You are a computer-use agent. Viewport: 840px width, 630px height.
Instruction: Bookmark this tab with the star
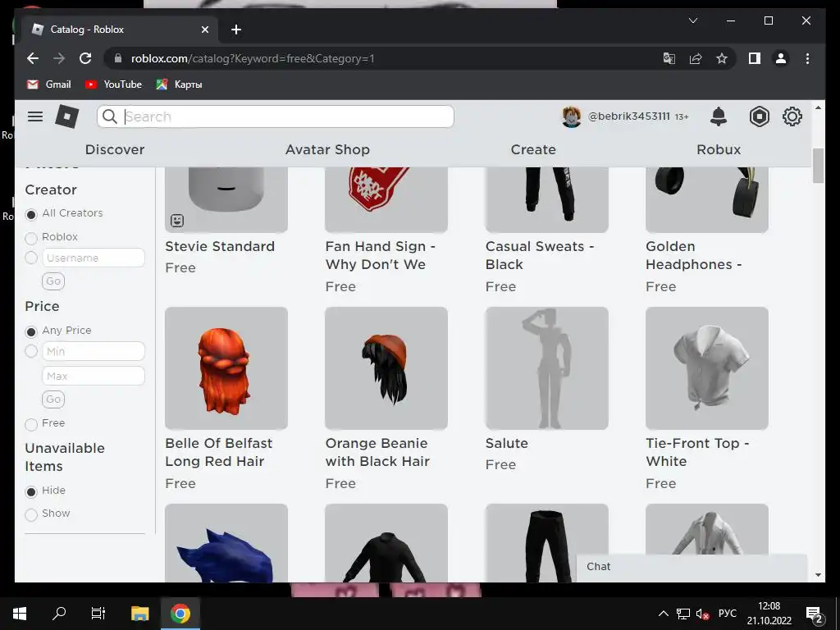(x=722, y=58)
